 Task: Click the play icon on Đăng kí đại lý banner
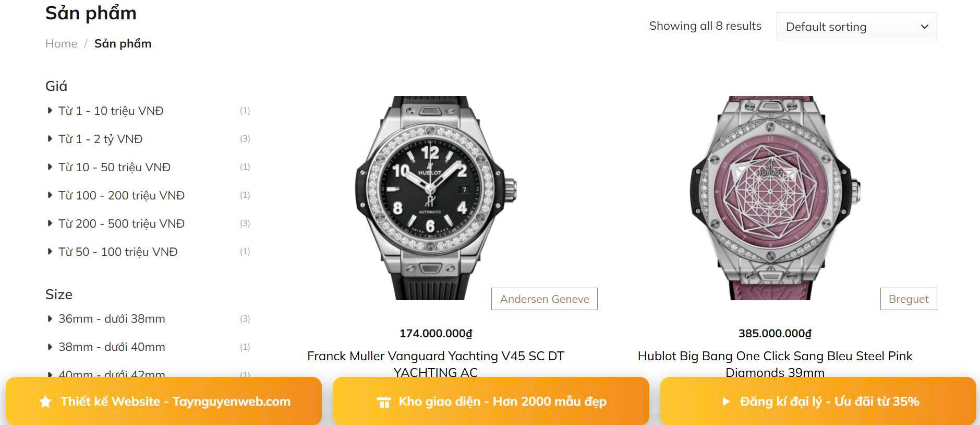[x=725, y=402]
